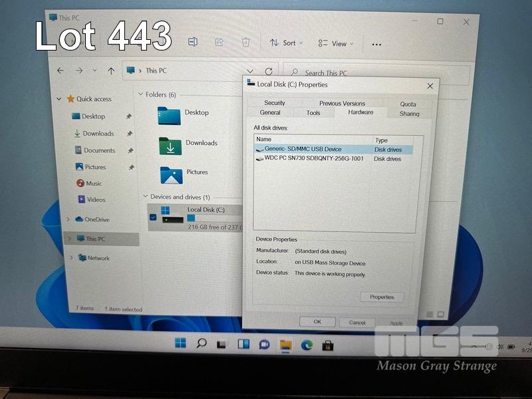The image size is (532, 399).
Task: Toggle the Local Disk (C:) checkbox
Action: coord(154,217)
